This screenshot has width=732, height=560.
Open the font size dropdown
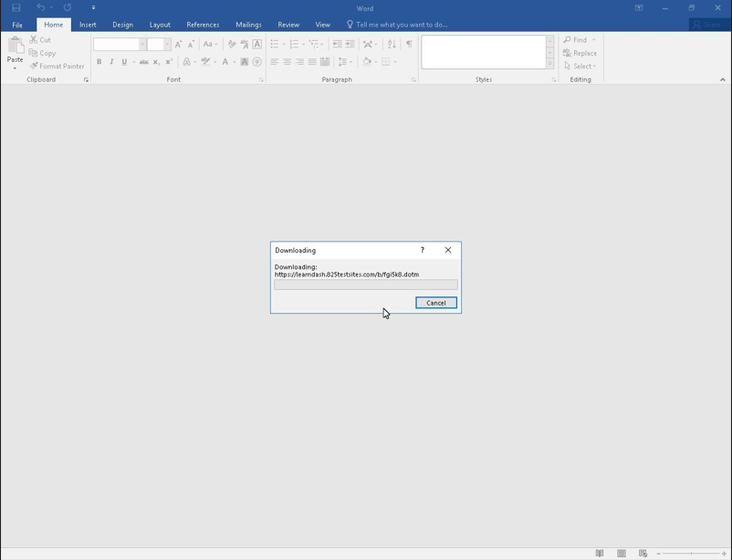tap(166, 44)
